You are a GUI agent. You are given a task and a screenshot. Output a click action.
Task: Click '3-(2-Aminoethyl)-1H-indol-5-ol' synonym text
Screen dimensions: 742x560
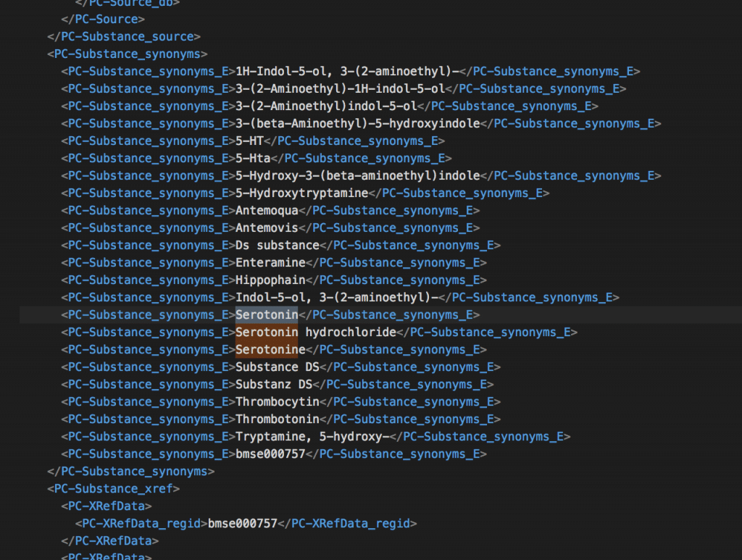[341, 89]
